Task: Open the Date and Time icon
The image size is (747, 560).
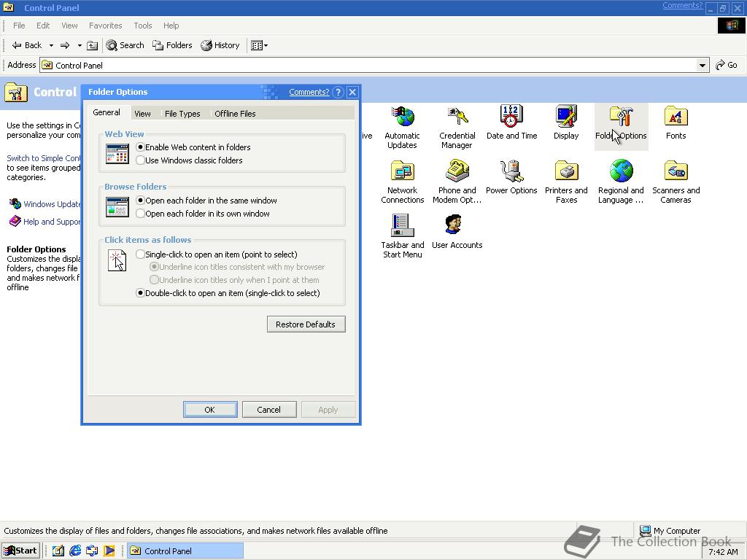Action: 511,122
